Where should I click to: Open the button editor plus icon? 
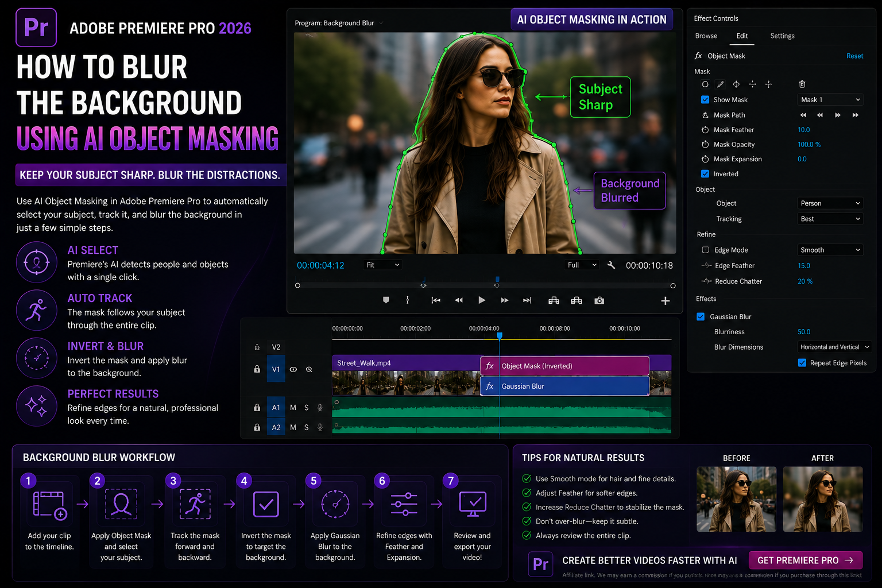(666, 301)
